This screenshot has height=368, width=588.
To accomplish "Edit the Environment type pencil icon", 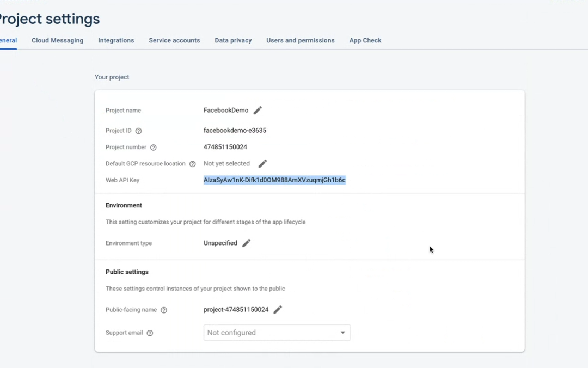I will (246, 243).
